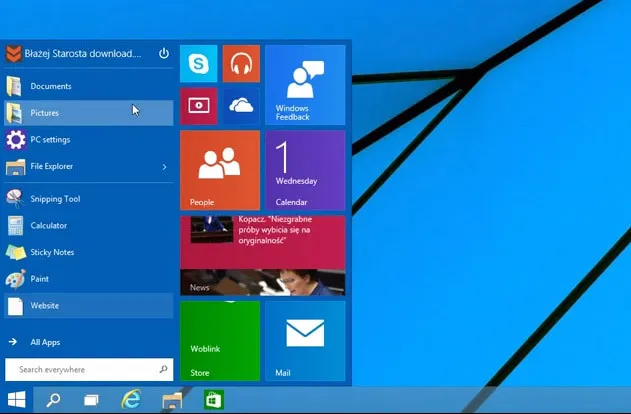This screenshot has width=631, height=414.
Task: Select Documents in the Start menu
Action: (50, 87)
